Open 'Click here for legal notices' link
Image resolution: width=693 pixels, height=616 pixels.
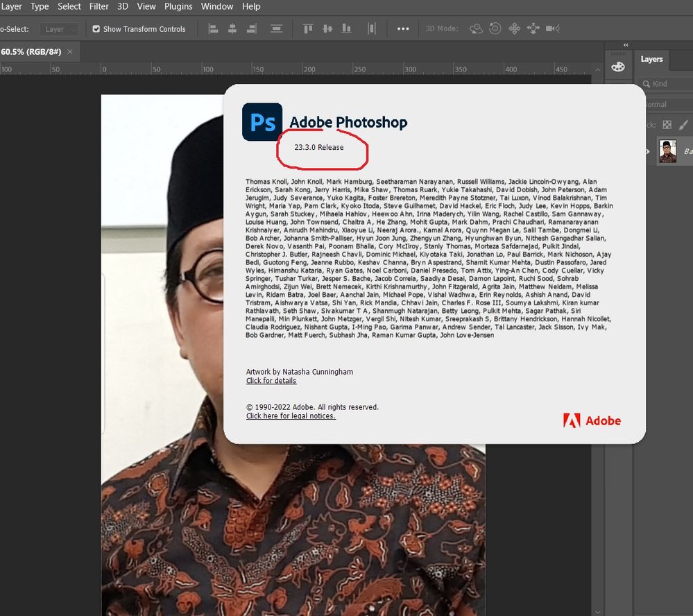291,416
